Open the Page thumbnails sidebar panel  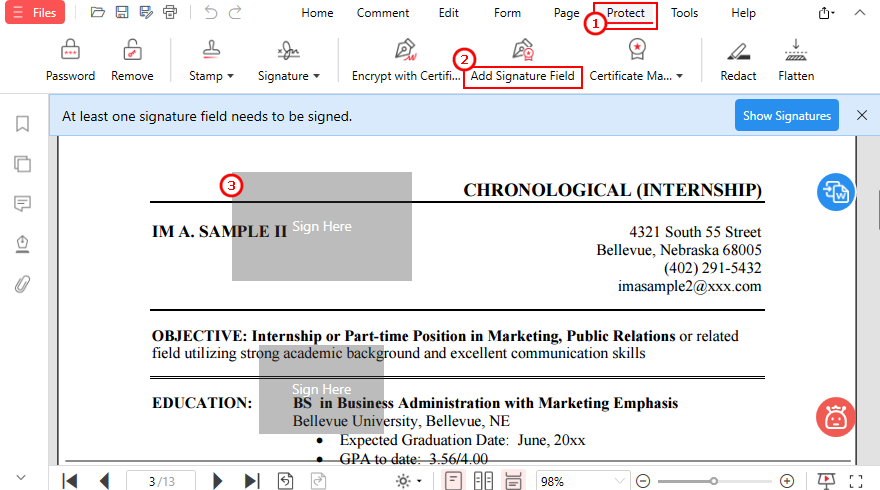22,164
